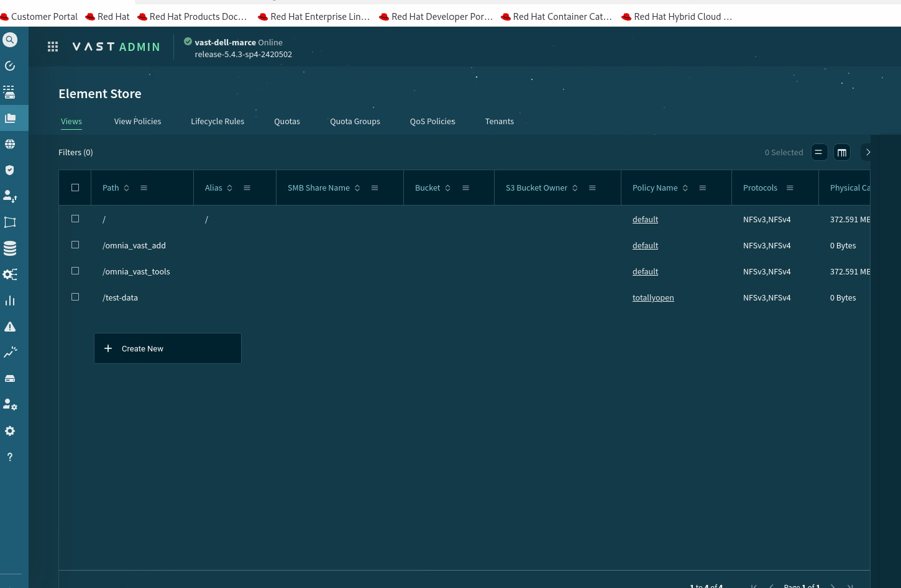Switch to Quota Groups tab
The width and height of the screenshot is (901, 588).
click(355, 122)
